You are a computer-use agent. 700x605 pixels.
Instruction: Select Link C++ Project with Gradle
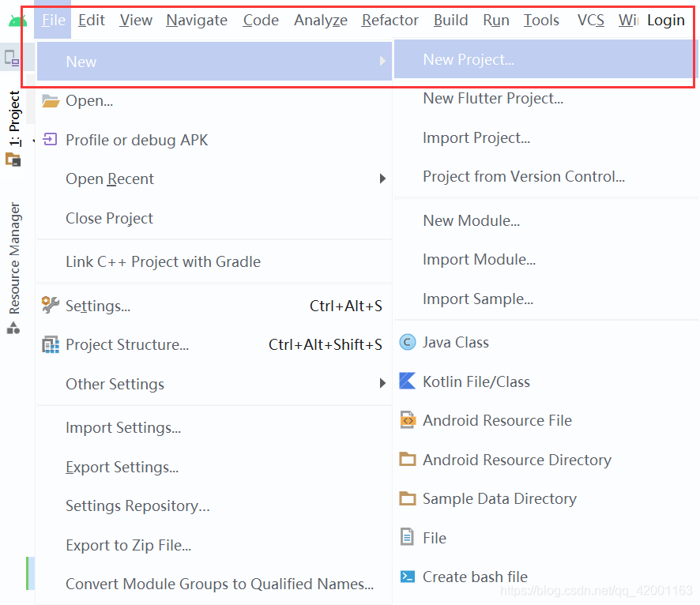214,261
